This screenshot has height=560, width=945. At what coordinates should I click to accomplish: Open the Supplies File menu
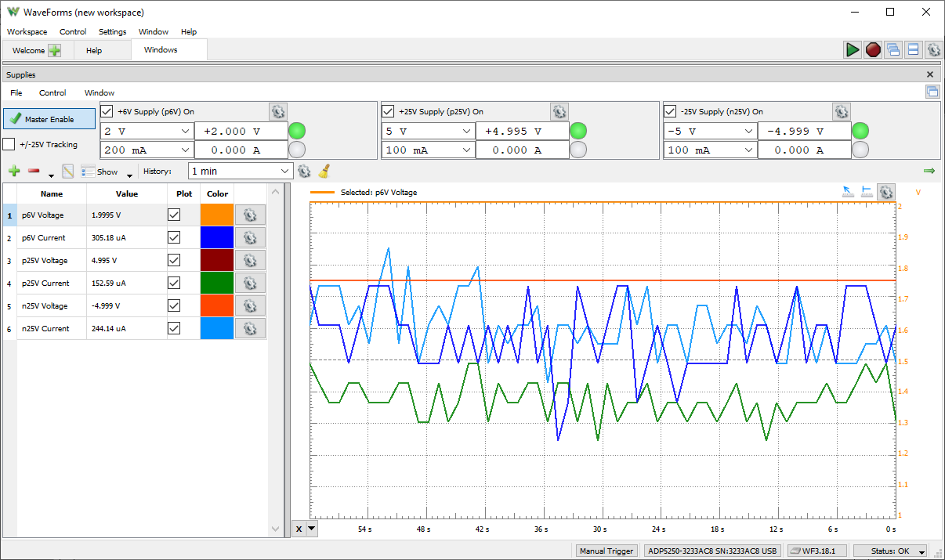click(16, 92)
